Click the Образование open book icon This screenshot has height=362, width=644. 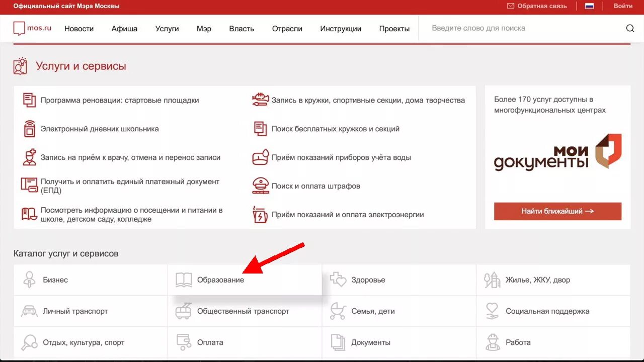click(184, 280)
